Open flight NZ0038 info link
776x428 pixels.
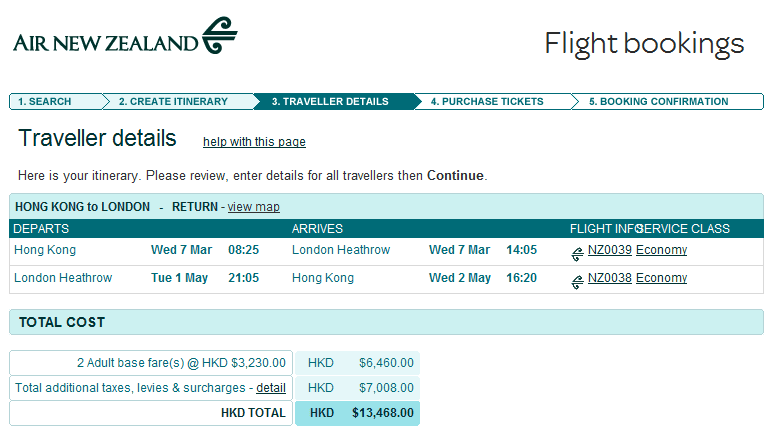coord(609,278)
